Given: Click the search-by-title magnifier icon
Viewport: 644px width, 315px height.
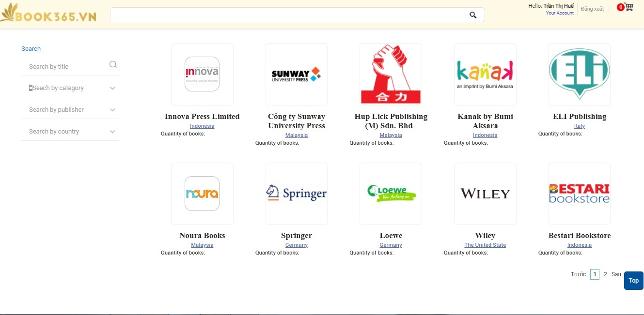Looking at the screenshot, I should click(x=113, y=65).
